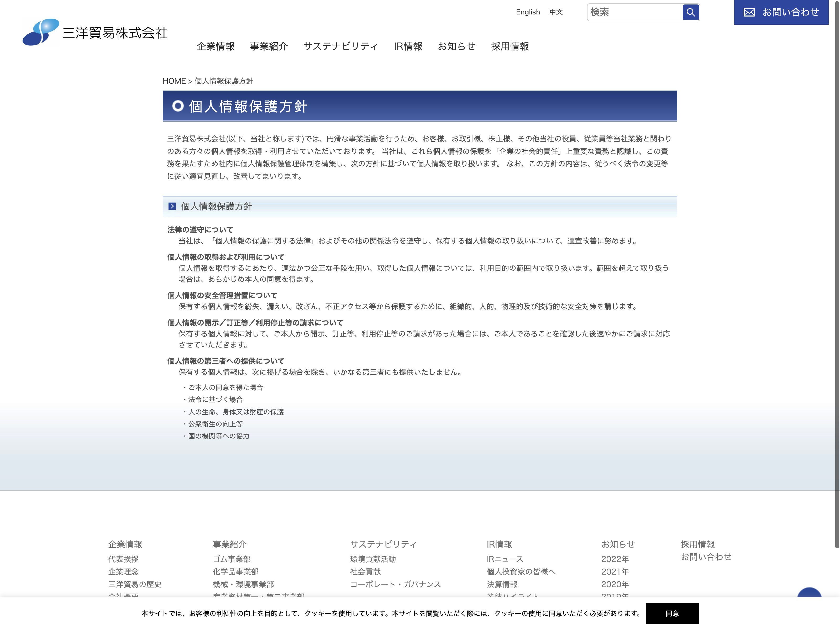Open the IR情報 navigation item
Screen dimensions: 840x630
[408, 46]
